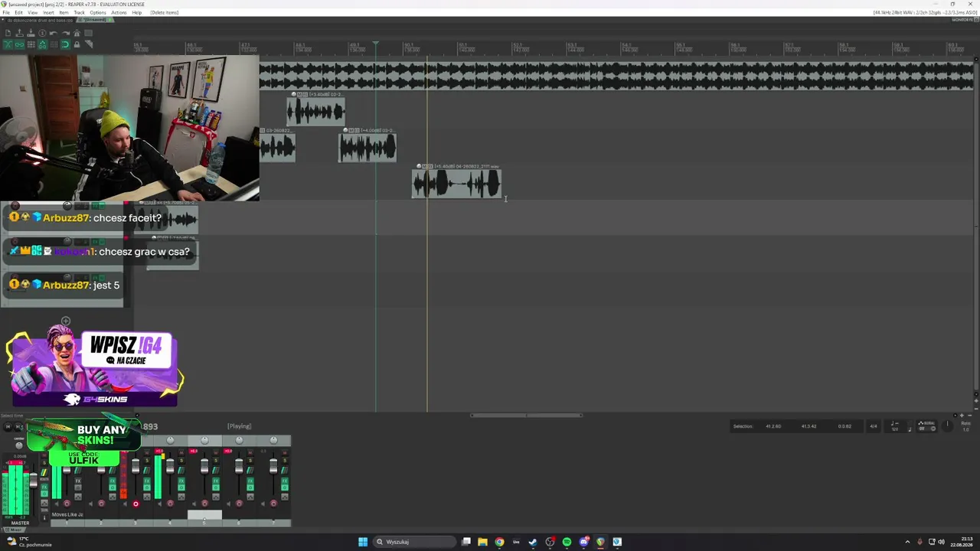Open the Help menu
Image resolution: width=980 pixels, height=551 pixels.
[136, 12]
